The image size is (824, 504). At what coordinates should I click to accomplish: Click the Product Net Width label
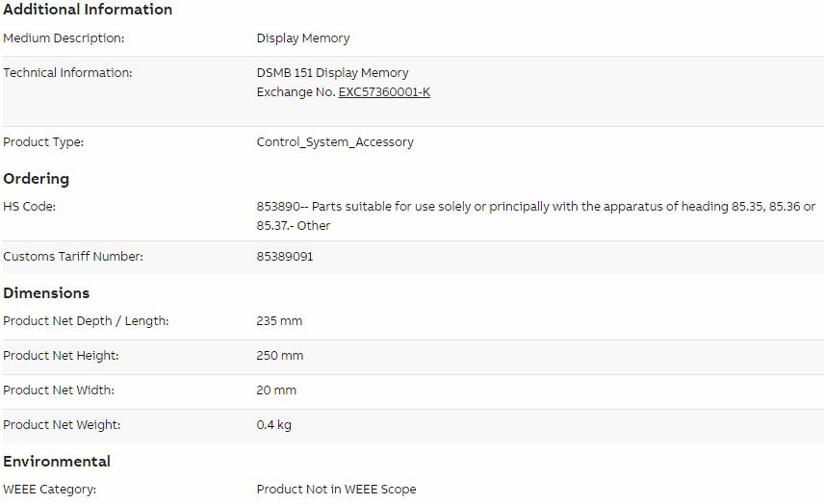59,391
